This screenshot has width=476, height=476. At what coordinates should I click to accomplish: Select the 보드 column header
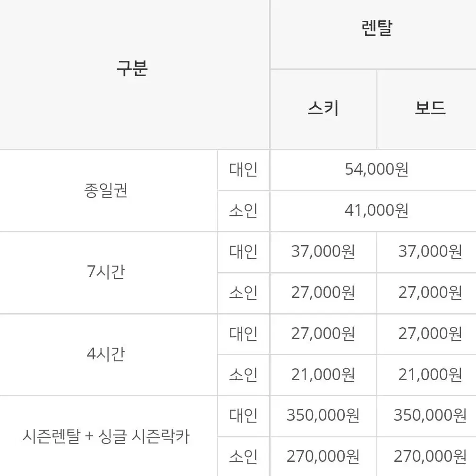pyautogui.click(x=430, y=109)
